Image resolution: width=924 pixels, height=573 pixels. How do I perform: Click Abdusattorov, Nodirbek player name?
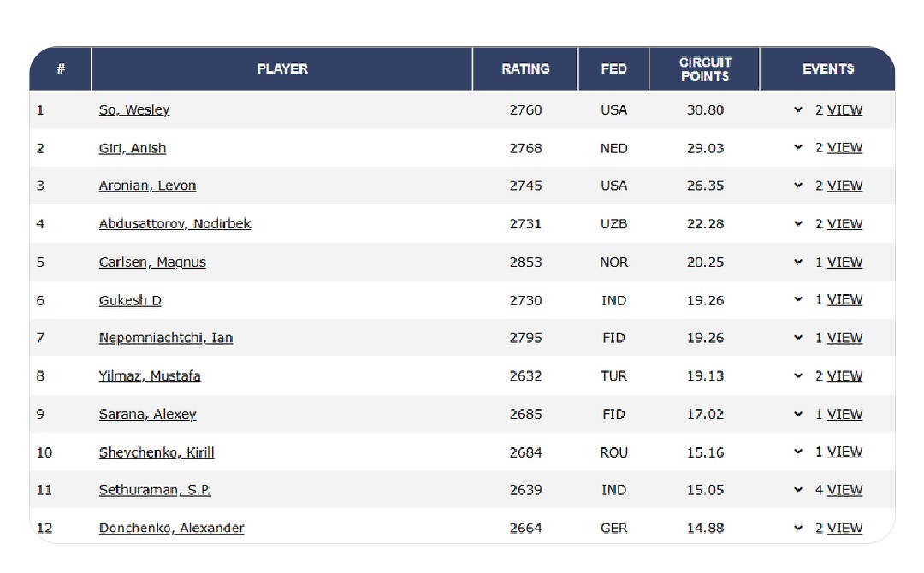[175, 224]
